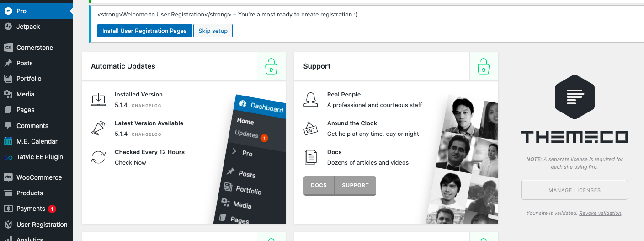Click the Jetpack lightning icon
The width and height of the screenshot is (644, 241).
click(8, 27)
